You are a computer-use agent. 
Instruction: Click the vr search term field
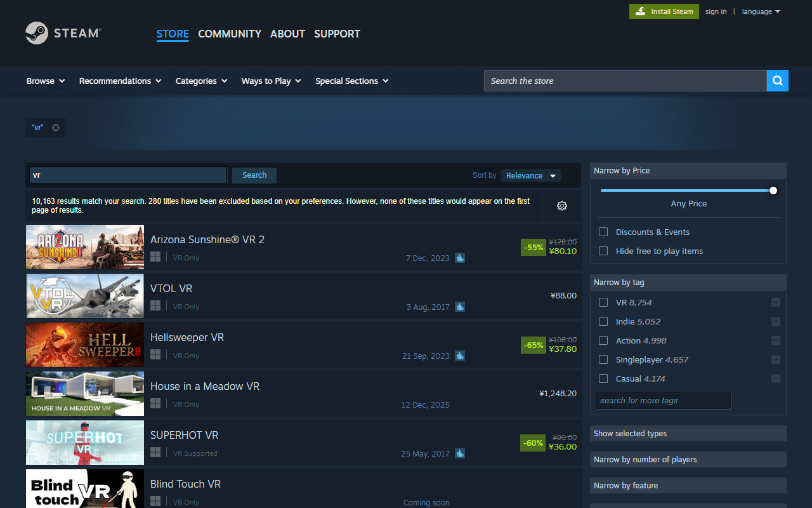(x=128, y=175)
